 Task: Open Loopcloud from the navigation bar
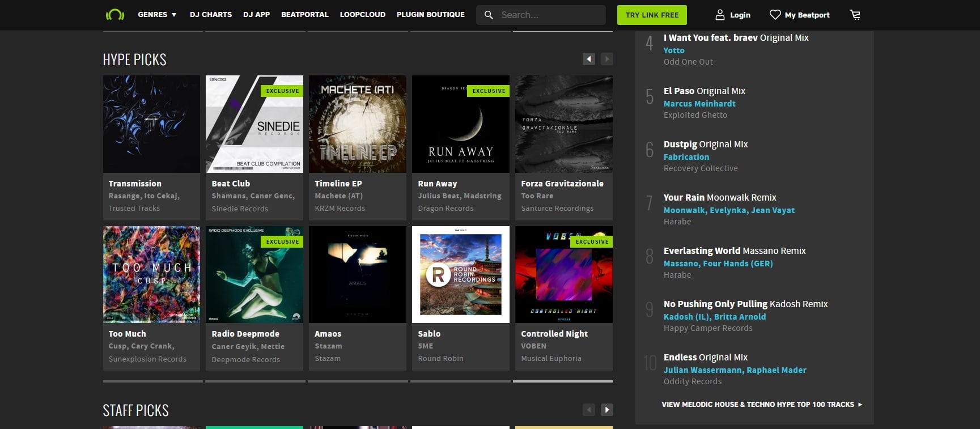tap(363, 15)
